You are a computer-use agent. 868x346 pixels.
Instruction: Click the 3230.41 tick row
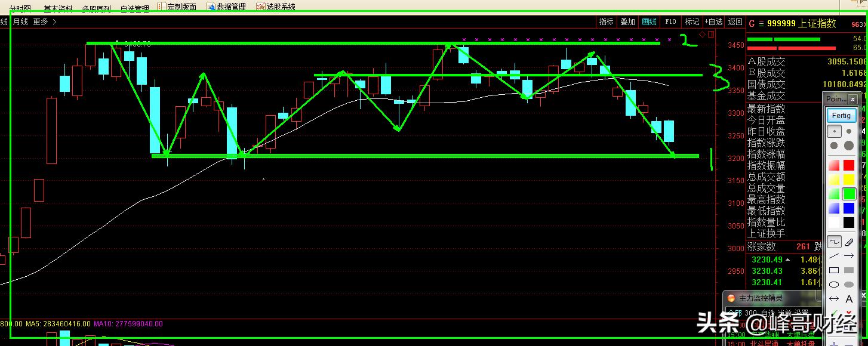coord(785,282)
